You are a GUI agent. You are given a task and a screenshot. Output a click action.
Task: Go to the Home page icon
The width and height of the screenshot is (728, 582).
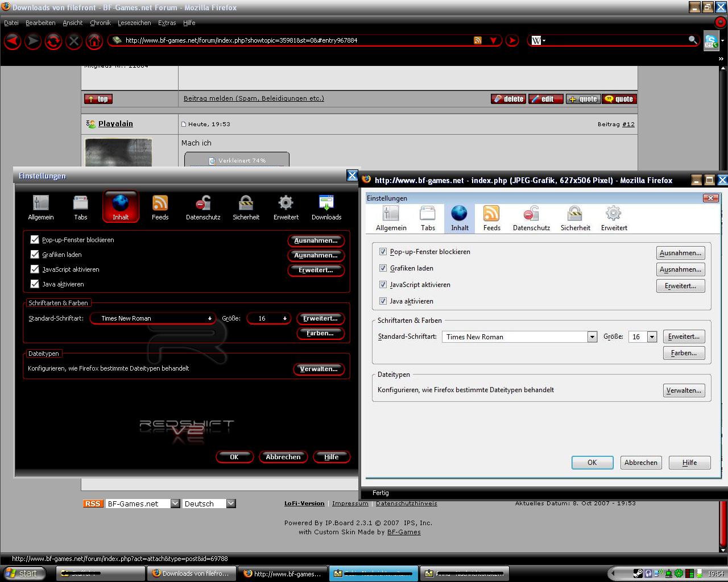94,41
